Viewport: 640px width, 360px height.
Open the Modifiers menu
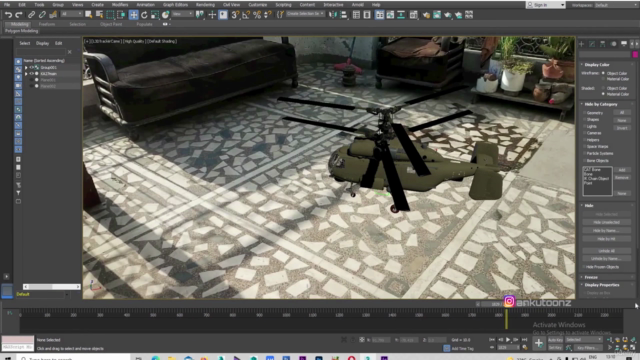(x=120, y=5)
